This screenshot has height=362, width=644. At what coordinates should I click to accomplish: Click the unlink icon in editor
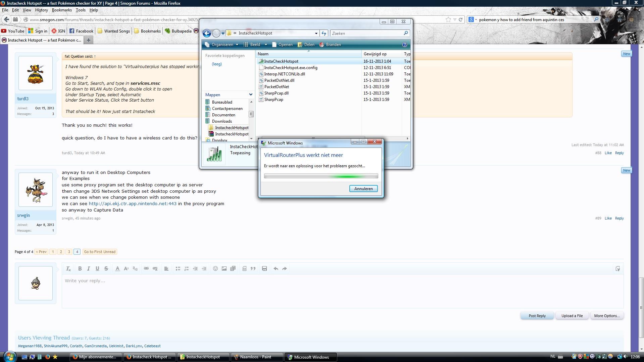(155, 268)
